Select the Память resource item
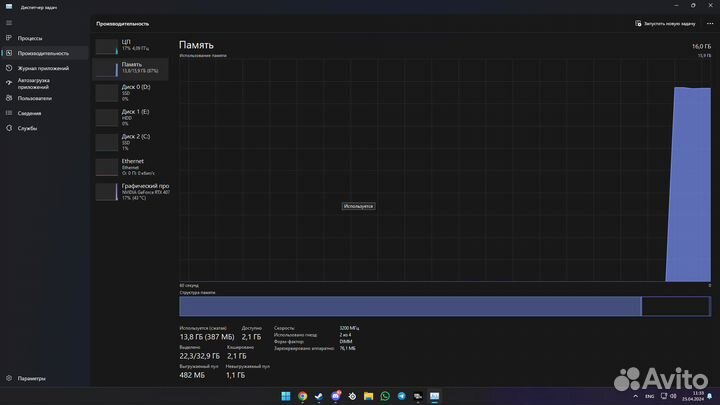 coord(131,68)
